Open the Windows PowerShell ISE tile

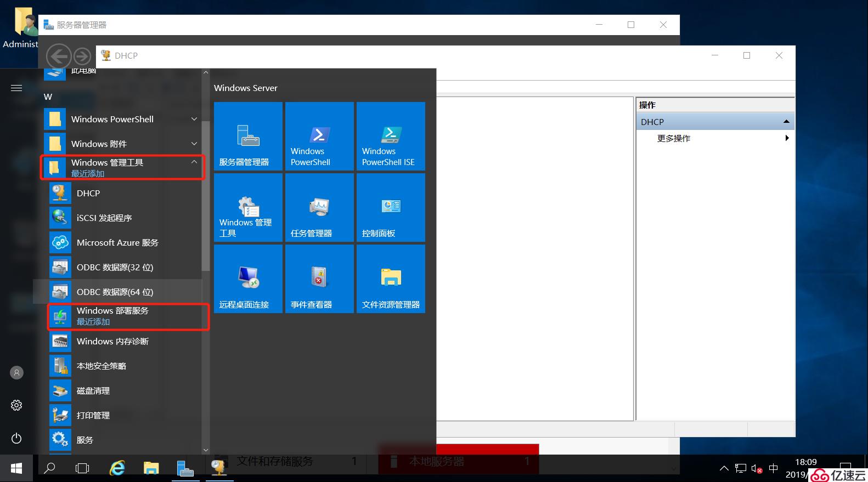(391, 136)
